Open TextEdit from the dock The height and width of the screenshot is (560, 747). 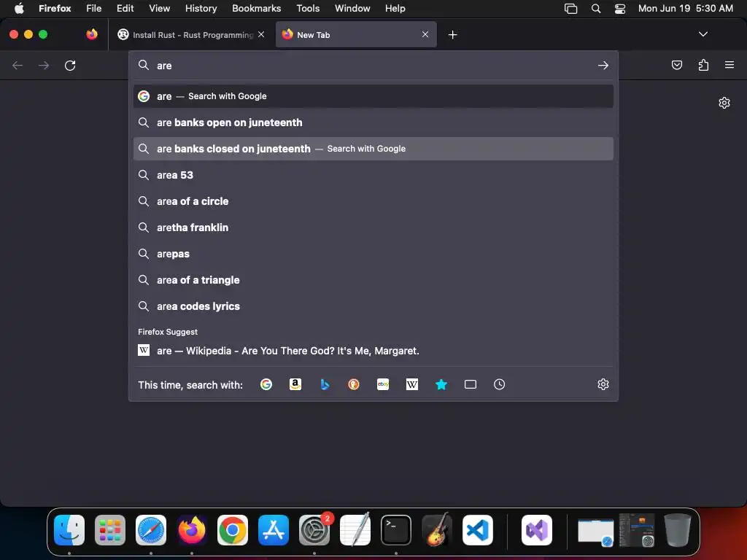355,530
